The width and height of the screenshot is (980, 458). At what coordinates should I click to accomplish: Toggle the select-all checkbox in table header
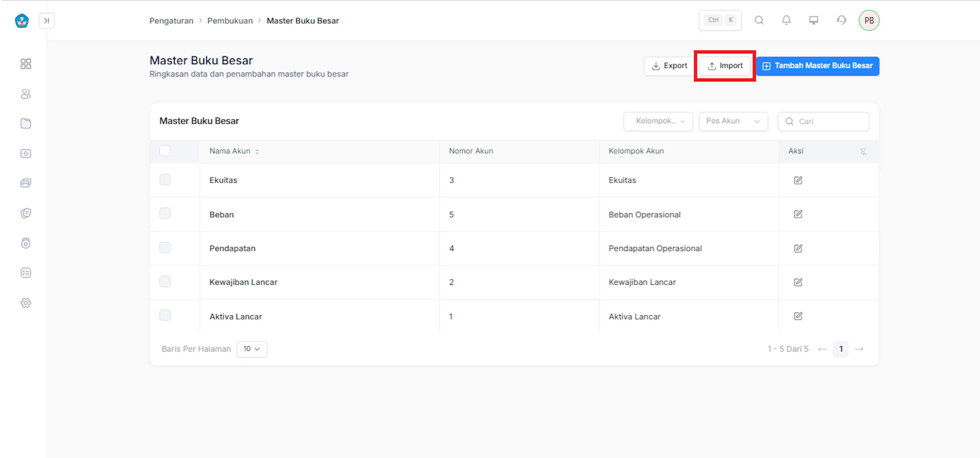[165, 150]
